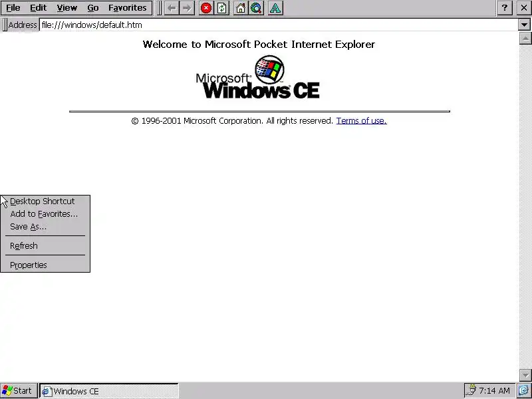Image resolution: width=532 pixels, height=399 pixels.
Task: Click the Microsoft Windows CE logo image
Action: click(258, 77)
